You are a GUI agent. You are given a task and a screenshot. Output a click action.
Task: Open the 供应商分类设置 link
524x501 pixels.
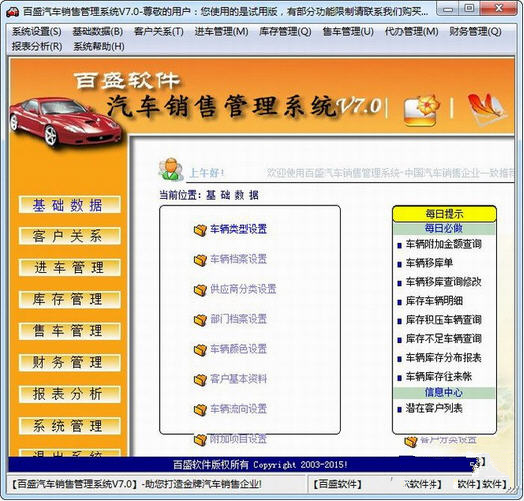click(243, 289)
